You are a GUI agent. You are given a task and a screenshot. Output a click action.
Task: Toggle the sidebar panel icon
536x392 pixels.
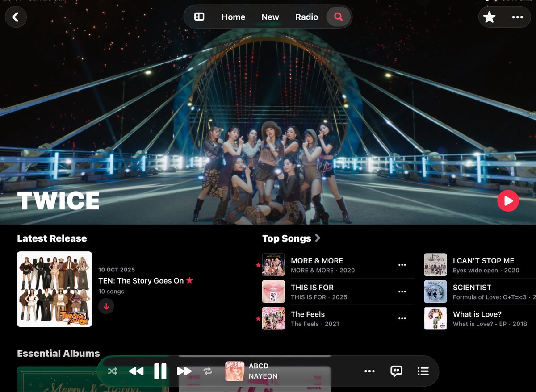tap(199, 17)
